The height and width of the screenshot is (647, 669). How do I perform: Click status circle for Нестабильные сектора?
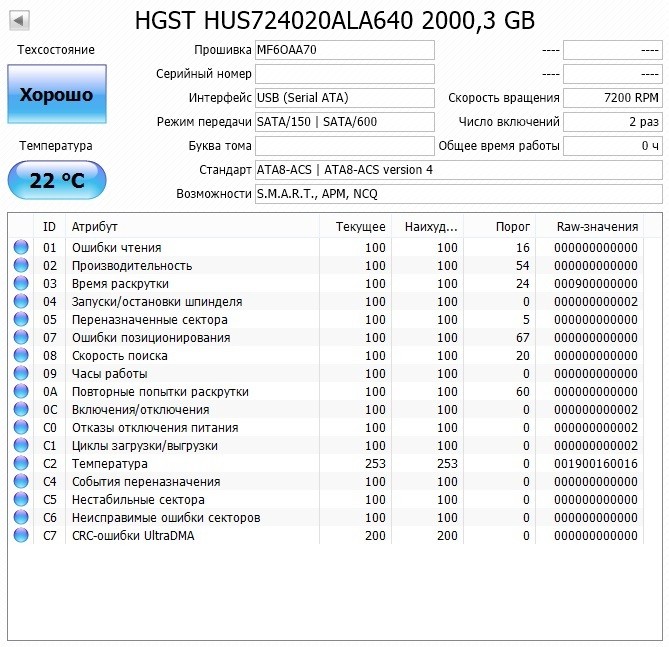click(x=21, y=499)
